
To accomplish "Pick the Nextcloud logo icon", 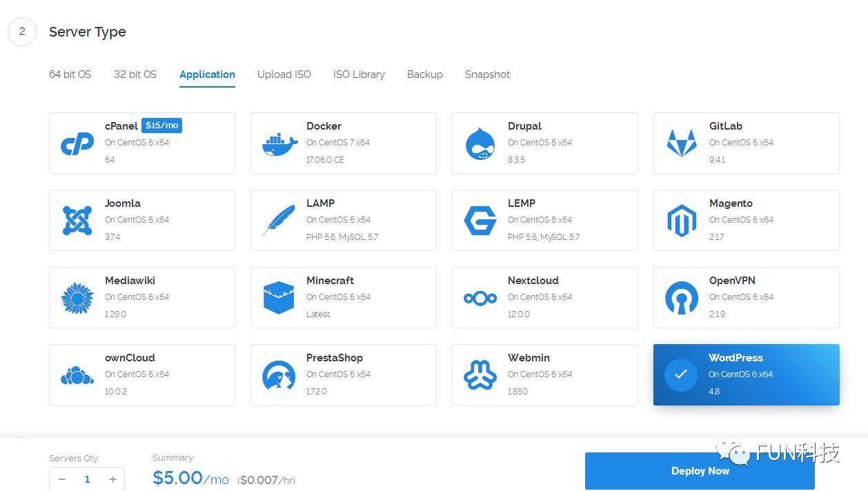I will tap(480, 298).
